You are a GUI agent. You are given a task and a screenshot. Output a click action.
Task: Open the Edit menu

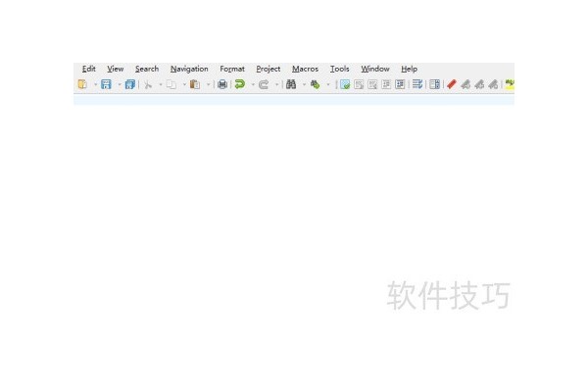click(x=89, y=69)
